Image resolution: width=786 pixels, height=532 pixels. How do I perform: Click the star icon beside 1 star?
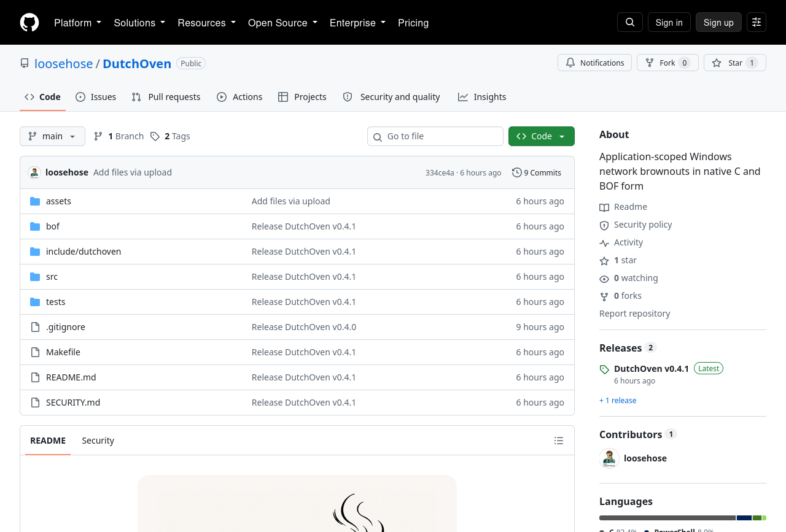tap(604, 261)
